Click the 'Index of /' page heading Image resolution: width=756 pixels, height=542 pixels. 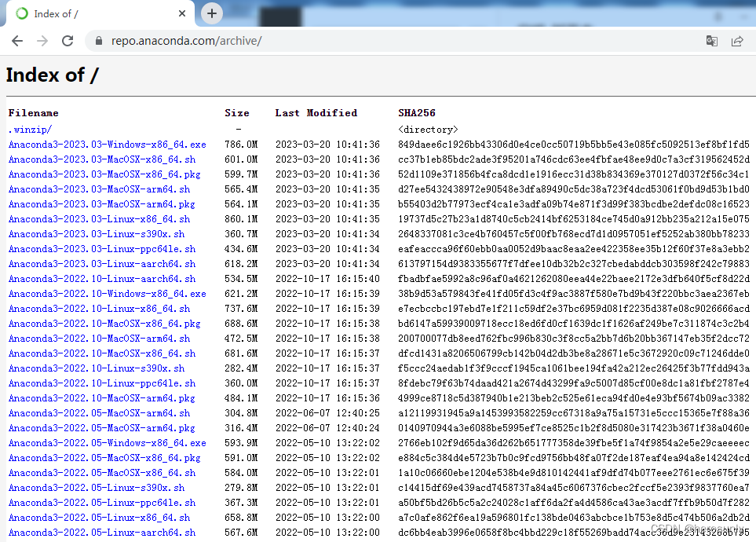tap(52, 75)
